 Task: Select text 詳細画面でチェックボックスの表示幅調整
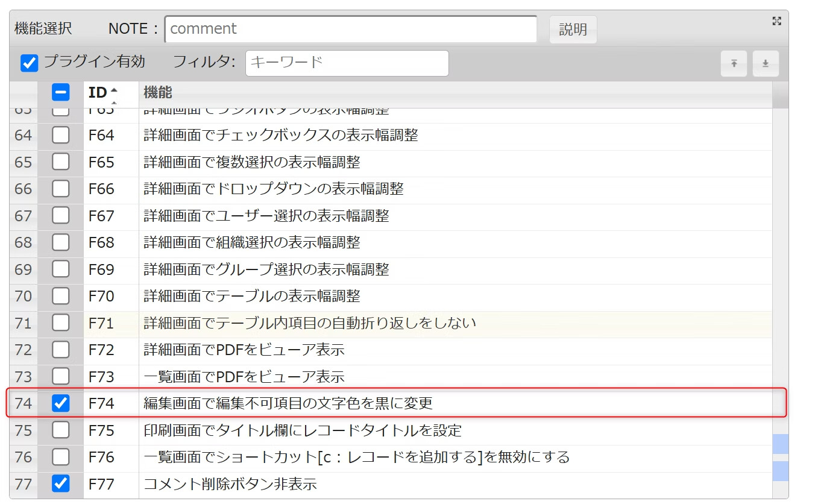(x=281, y=136)
